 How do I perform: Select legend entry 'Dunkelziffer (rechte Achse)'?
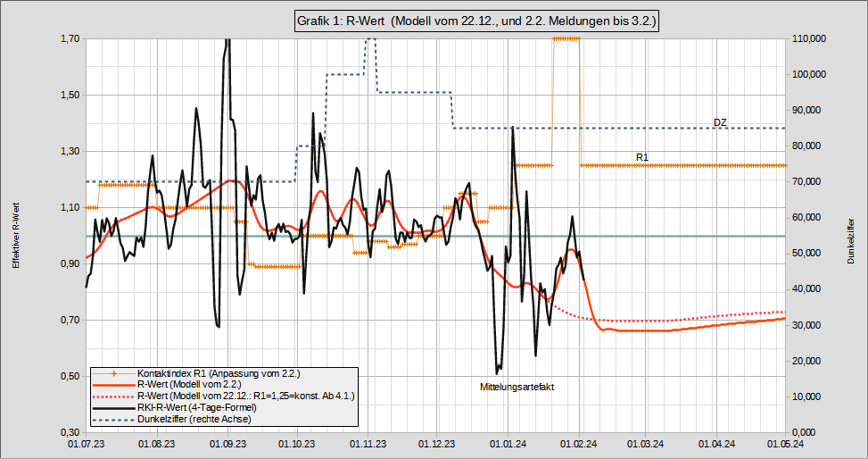tap(194, 419)
